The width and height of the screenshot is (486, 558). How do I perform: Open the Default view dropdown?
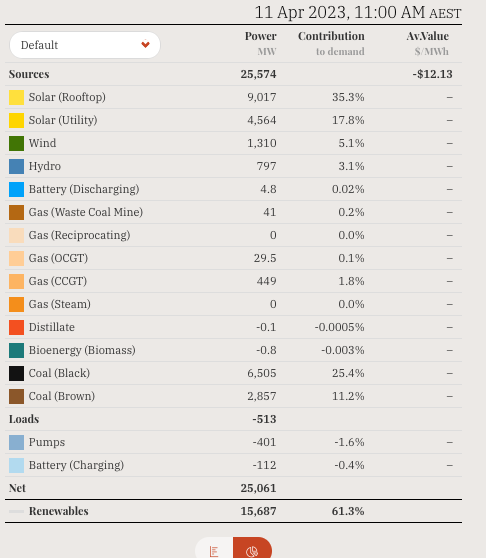pos(85,45)
